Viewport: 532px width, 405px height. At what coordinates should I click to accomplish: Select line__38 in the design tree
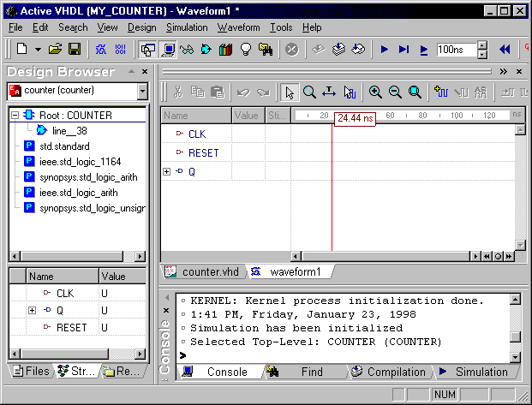69,131
